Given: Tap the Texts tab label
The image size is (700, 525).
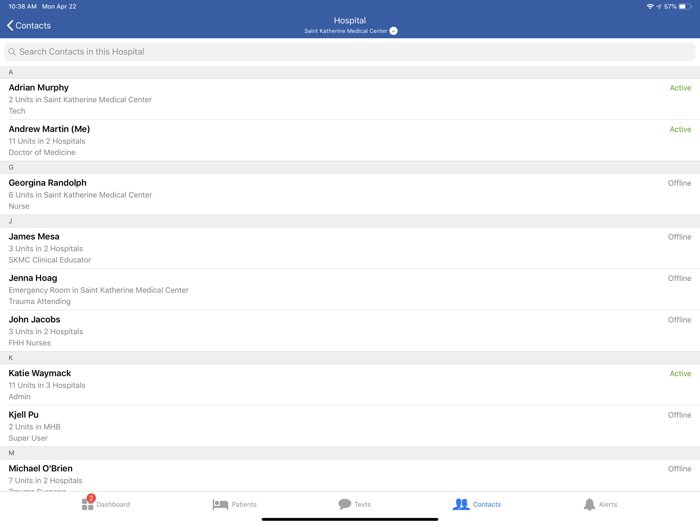Looking at the screenshot, I should [x=362, y=504].
